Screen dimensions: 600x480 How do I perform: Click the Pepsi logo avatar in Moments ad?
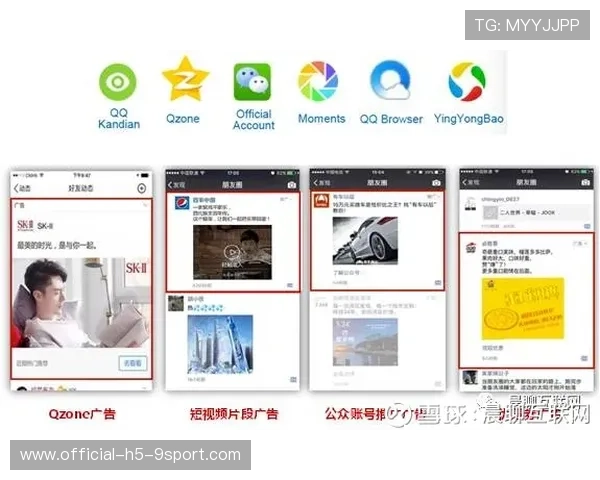pyautogui.click(x=182, y=203)
